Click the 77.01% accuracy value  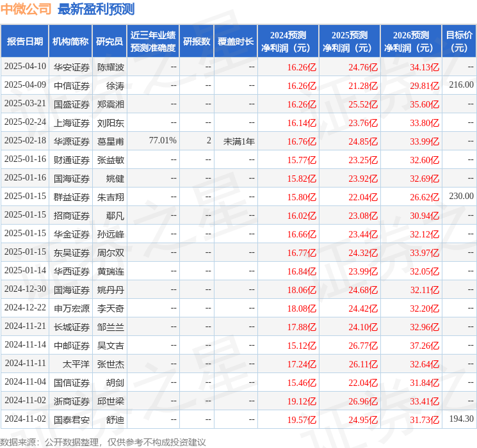pyautogui.click(x=163, y=141)
